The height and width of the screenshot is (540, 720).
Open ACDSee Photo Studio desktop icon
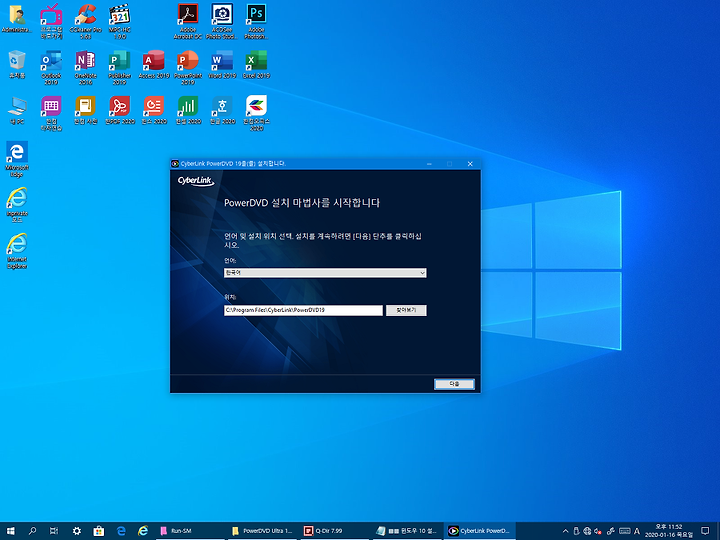tap(222, 22)
